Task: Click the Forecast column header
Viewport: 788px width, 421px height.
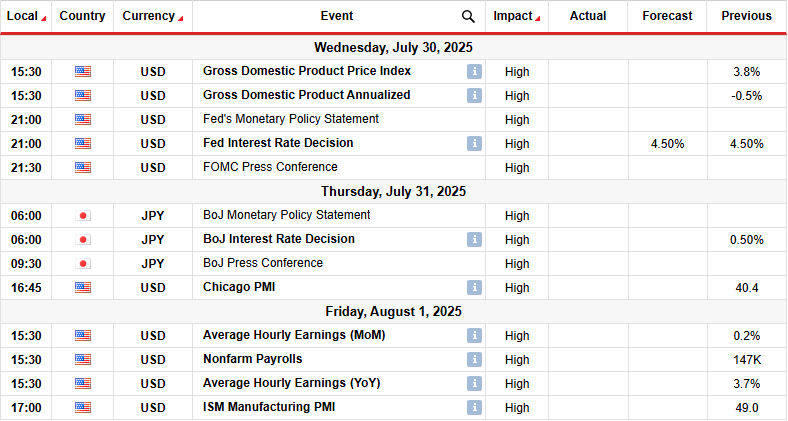Action: coord(667,16)
